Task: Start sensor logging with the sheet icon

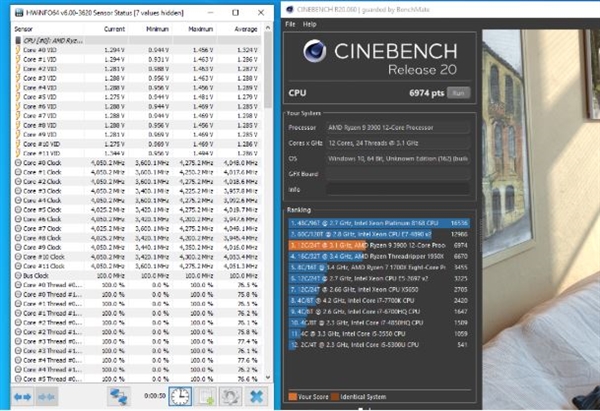Action: (x=207, y=396)
